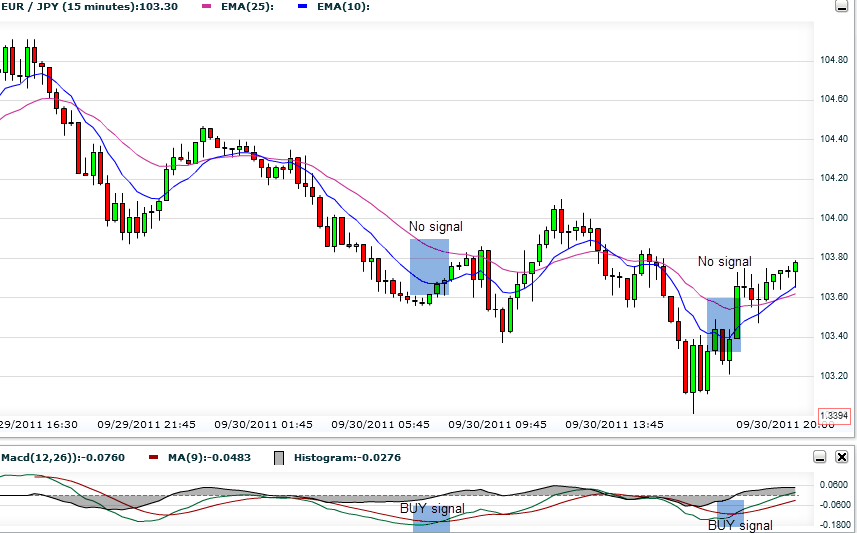This screenshot has height=533, width=857.
Task: Click the right BUY signal label in MACD
Action: [740, 525]
